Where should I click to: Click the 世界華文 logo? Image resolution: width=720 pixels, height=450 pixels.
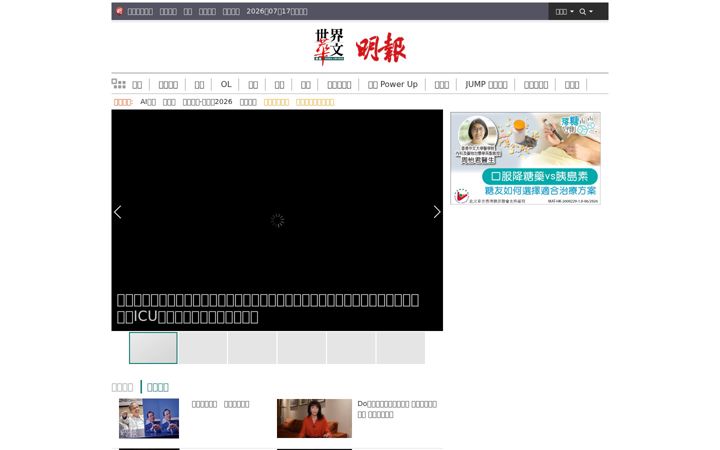[329, 47]
